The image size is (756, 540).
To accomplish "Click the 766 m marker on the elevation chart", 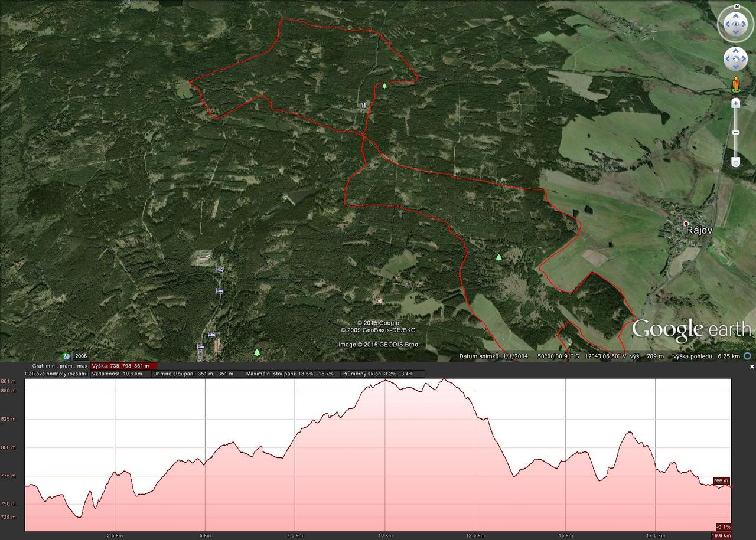I will [721, 480].
